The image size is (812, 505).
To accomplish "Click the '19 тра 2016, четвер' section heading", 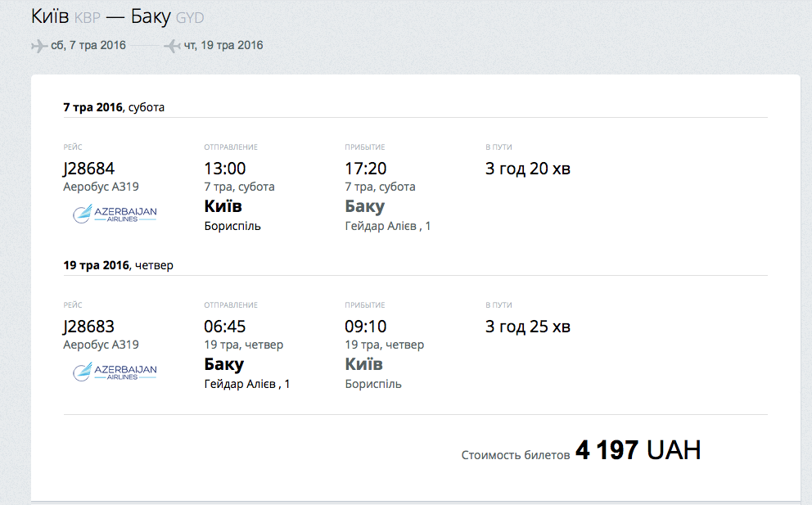I will click(119, 265).
